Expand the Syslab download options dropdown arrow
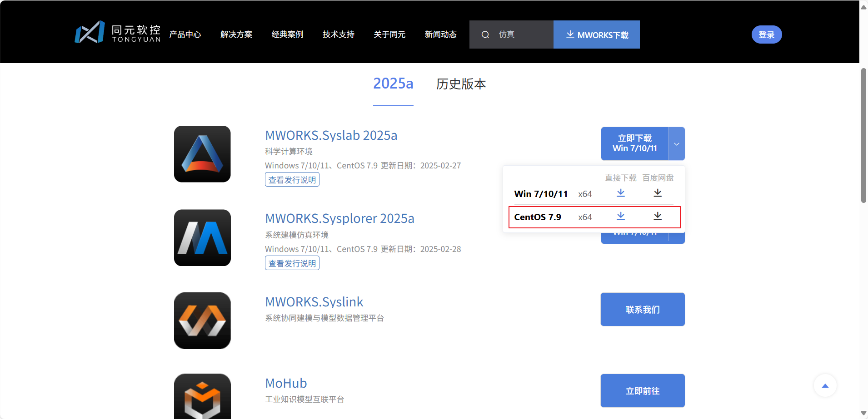 click(677, 144)
